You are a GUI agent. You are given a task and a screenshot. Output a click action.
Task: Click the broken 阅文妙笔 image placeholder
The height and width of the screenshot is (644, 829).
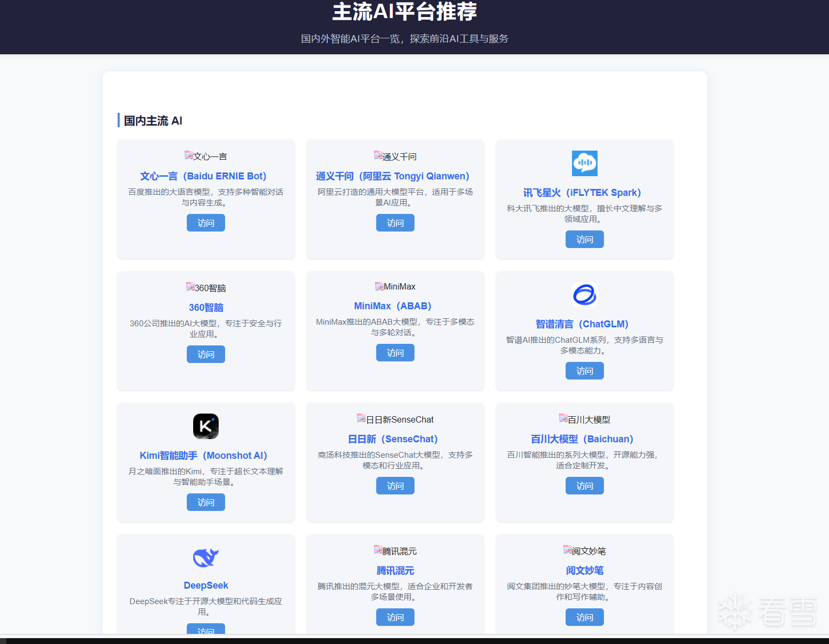click(x=585, y=551)
